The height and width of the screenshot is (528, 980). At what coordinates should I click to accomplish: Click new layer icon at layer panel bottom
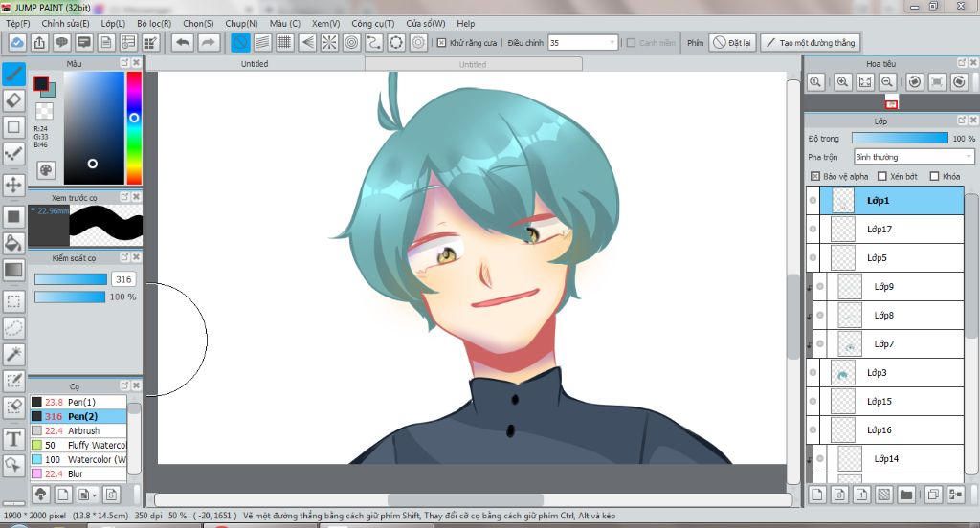coord(817,495)
